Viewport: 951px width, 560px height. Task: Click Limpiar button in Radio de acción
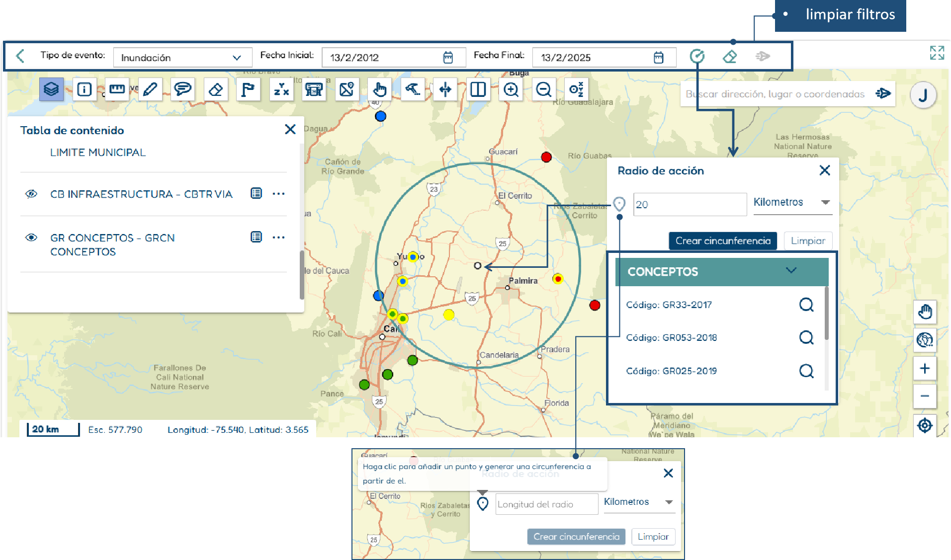[x=808, y=241]
